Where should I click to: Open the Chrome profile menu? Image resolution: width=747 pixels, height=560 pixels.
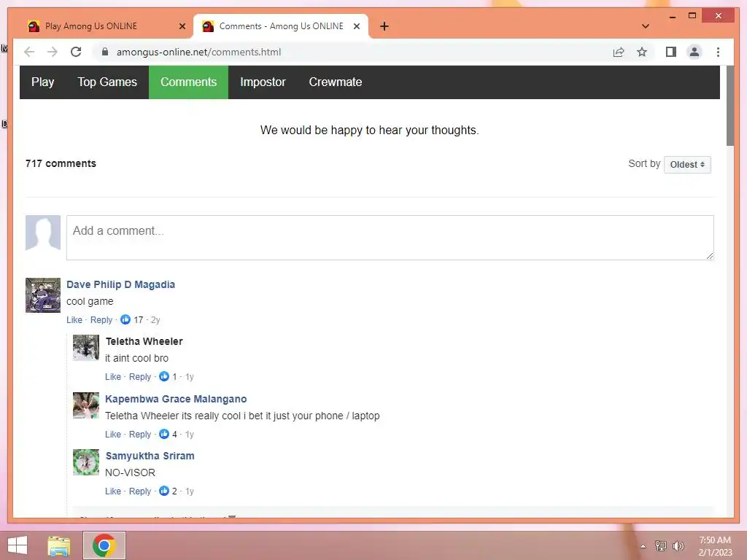[694, 52]
